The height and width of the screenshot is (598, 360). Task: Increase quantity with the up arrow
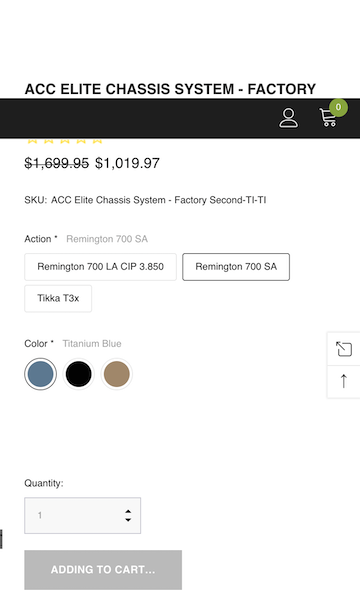128,511
